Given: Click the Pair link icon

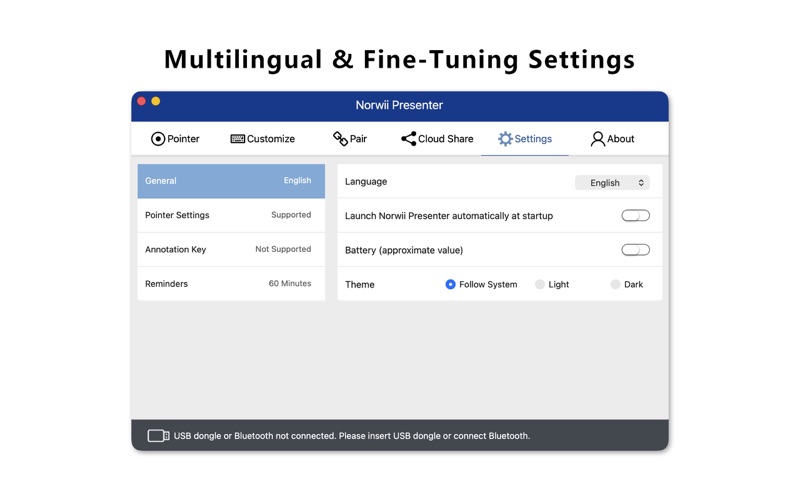Looking at the screenshot, I should [x=340, y=138].
